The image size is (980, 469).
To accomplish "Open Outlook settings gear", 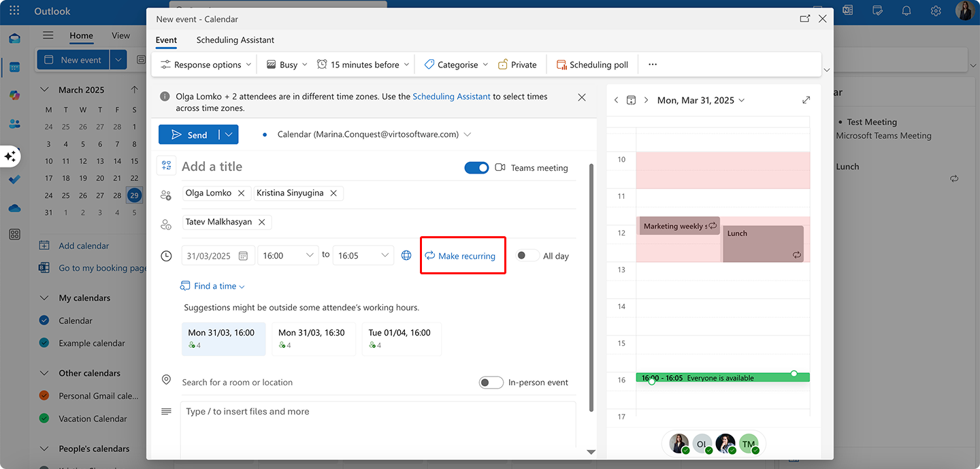I will pos(935,11).
